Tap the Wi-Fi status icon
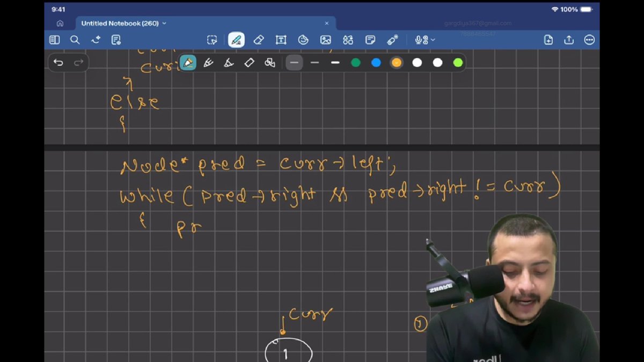 555,10
